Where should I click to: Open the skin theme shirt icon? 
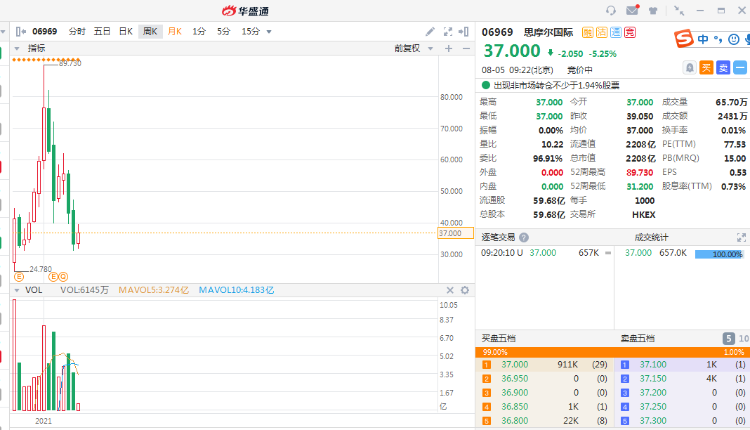coord(655,10)
